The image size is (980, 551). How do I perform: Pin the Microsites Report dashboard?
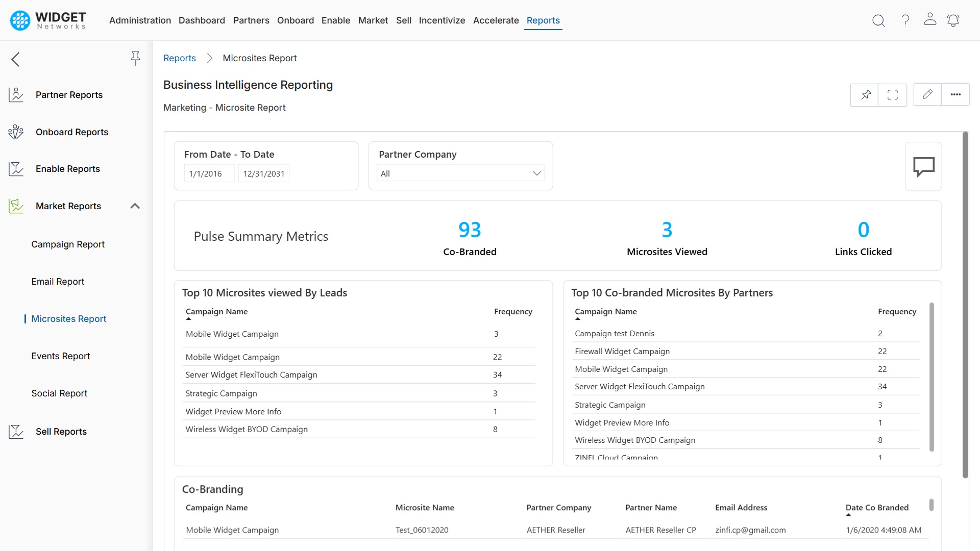[x=865, y=95]
